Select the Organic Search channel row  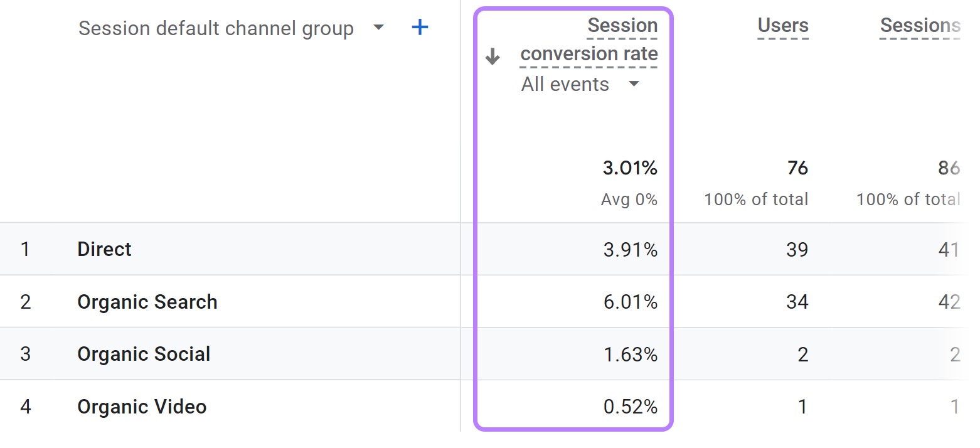point(147,302)
